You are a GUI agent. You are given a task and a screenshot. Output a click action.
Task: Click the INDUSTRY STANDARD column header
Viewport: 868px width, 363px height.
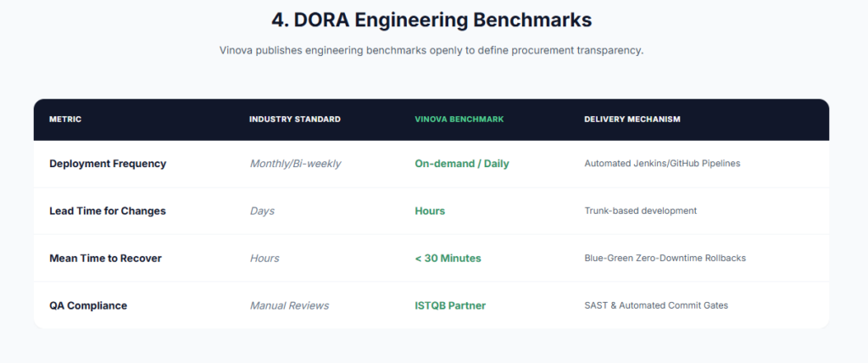click(294, 119)
